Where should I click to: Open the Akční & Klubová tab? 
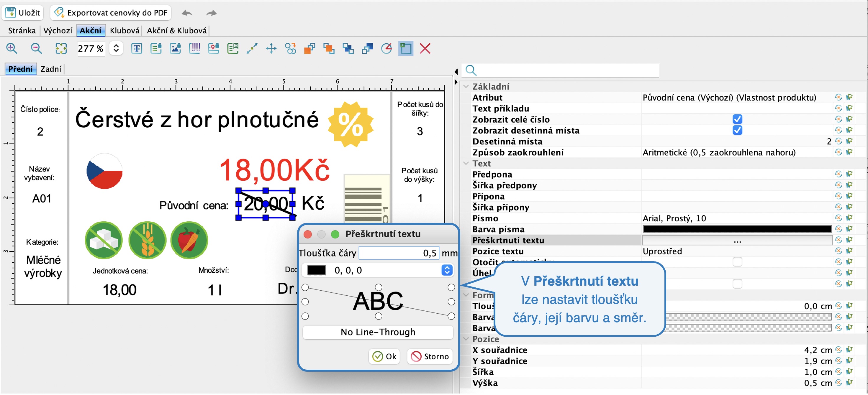[176, 31]
